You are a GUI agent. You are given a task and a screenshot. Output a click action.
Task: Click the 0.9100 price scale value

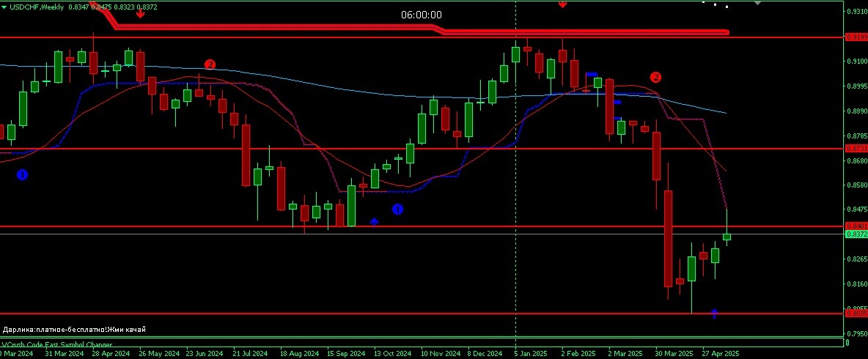tap(856, 61)
